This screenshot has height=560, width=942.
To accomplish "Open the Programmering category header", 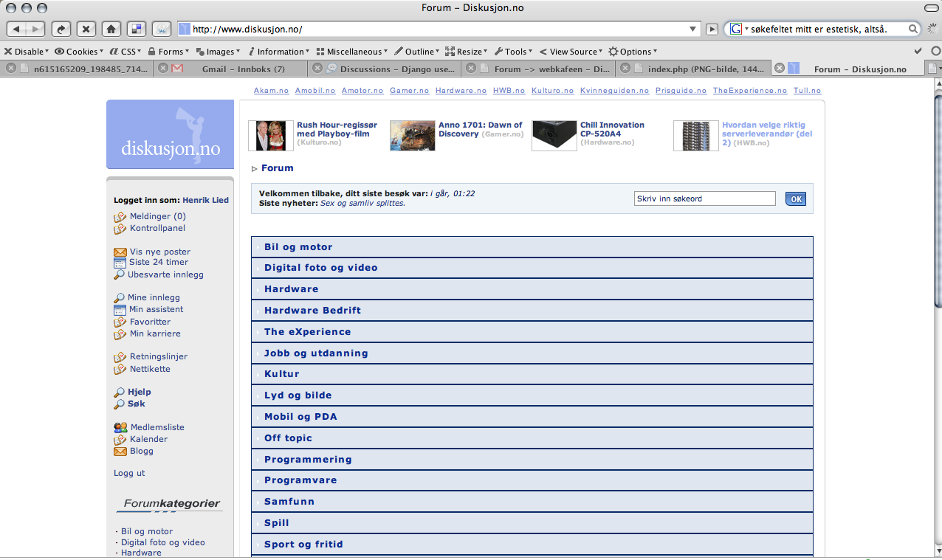I will coord(532,460).
